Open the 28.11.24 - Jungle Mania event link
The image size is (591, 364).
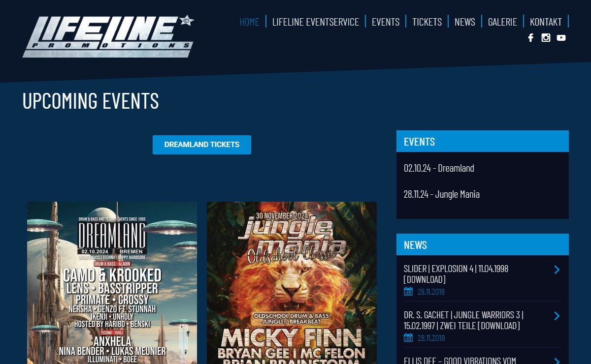click(442, 194)
